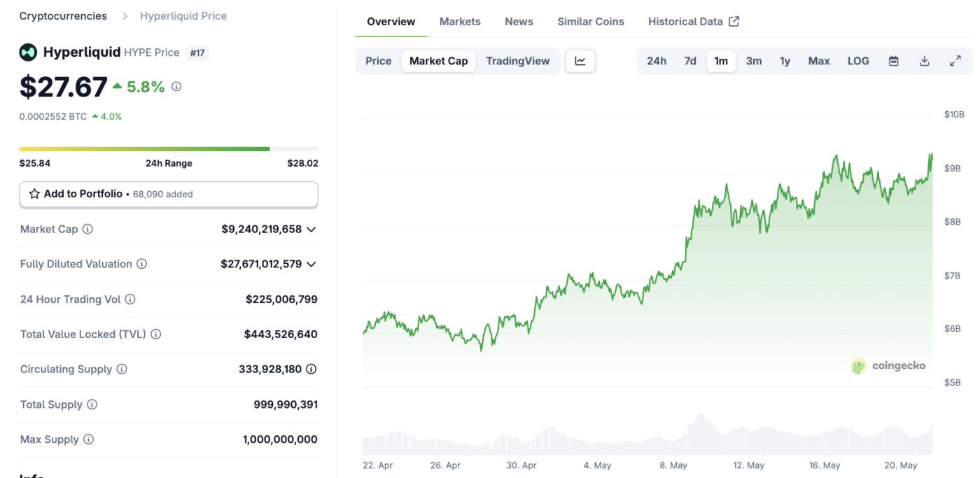Switch the chart to Price view
The height and width of the screenshot is (478, 980).
378,61
